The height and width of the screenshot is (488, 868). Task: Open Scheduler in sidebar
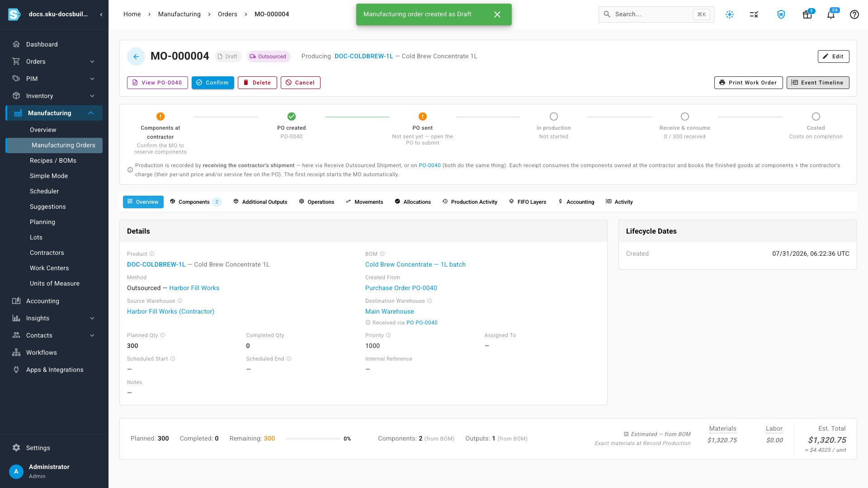tap(44, 191)
